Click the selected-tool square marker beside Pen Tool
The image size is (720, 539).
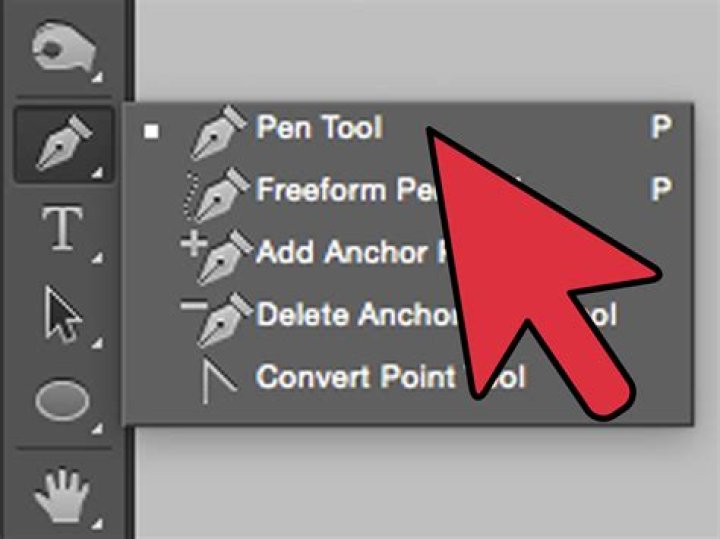pyautogui.click(x=151, y=131)
